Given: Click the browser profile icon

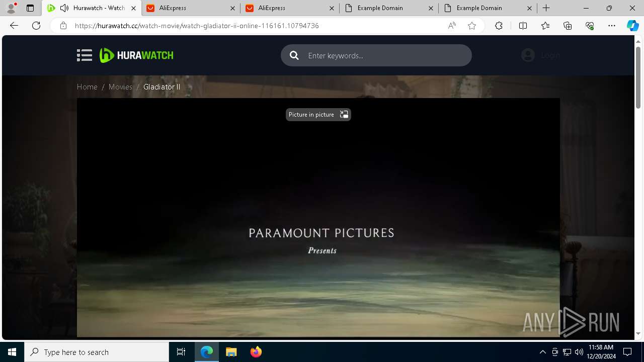Looking at the screenshot, I should coord(11,8).
